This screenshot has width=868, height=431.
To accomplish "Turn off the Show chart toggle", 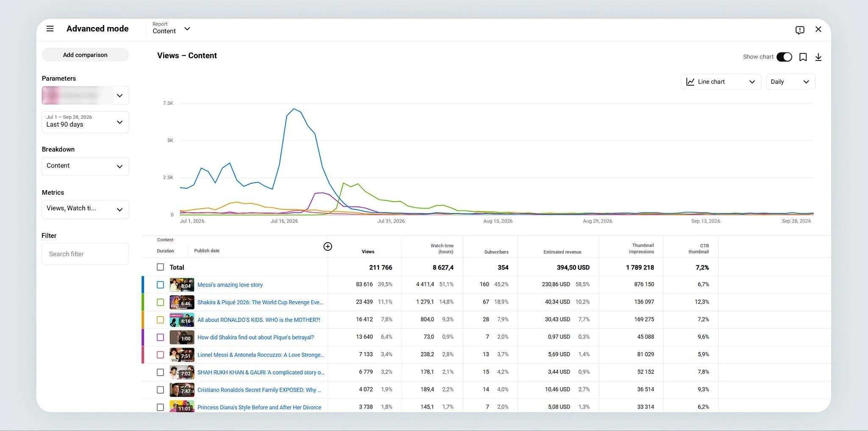I will point(784,57).
